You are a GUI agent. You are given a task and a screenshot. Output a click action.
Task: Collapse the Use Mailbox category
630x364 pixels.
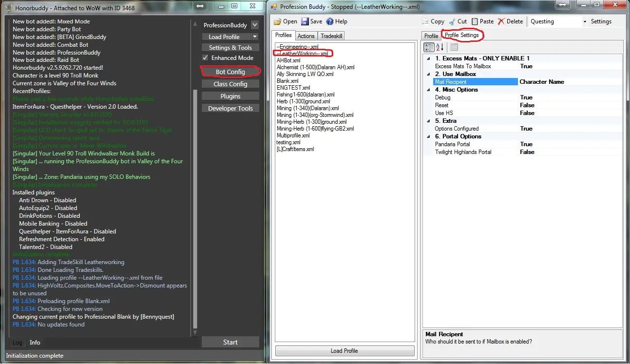[428, 74]
